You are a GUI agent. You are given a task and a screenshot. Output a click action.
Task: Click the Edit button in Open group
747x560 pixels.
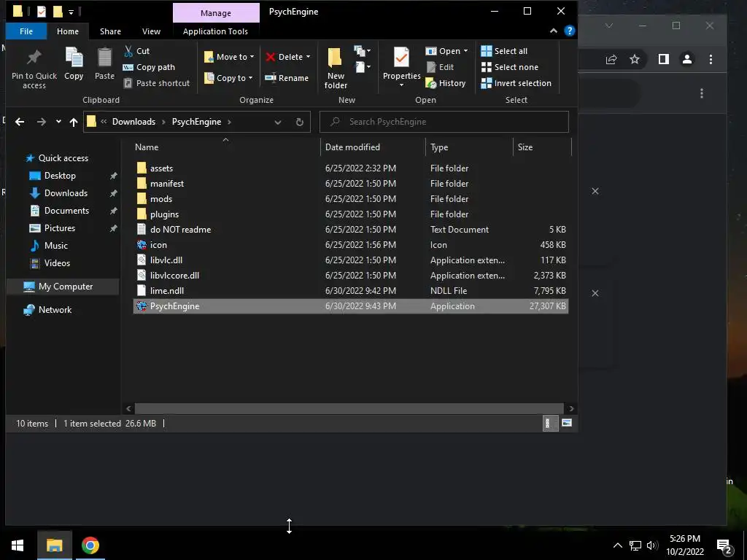click(440, 67)
